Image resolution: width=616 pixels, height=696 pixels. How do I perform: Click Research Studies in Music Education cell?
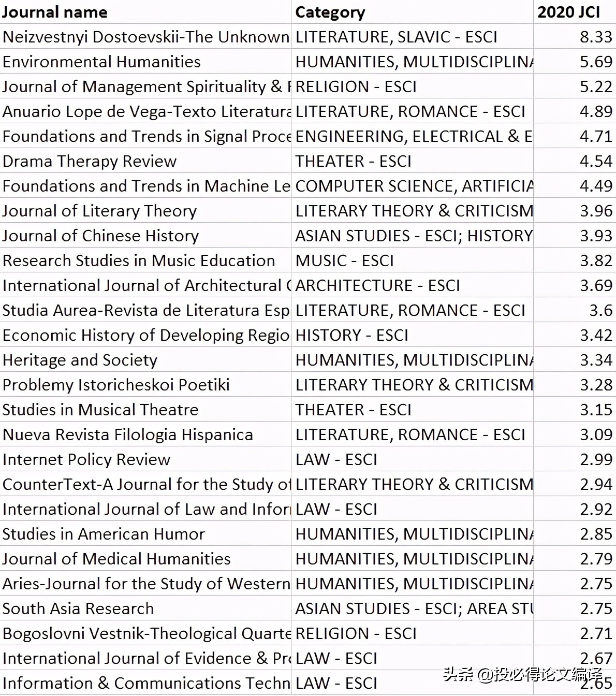(139, 261)
